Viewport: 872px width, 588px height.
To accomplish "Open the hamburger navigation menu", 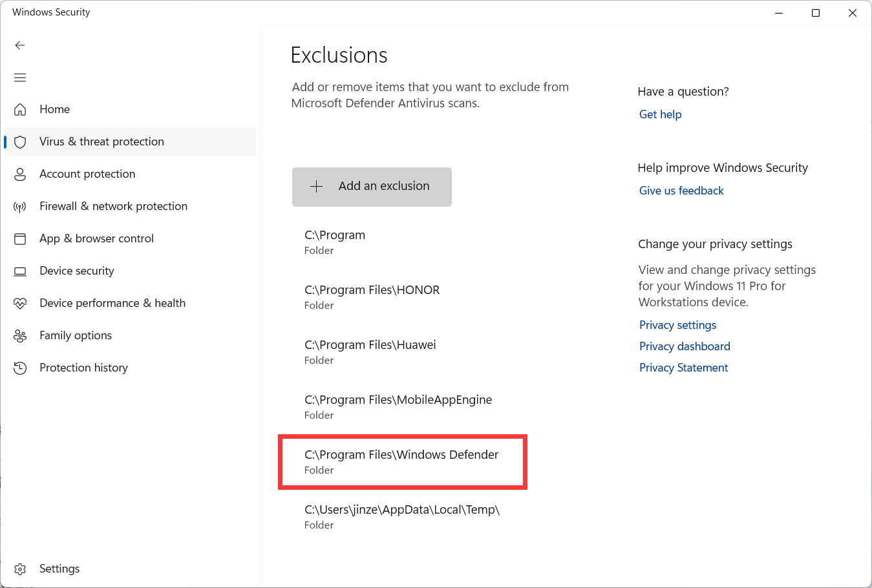I will (20, 78).
